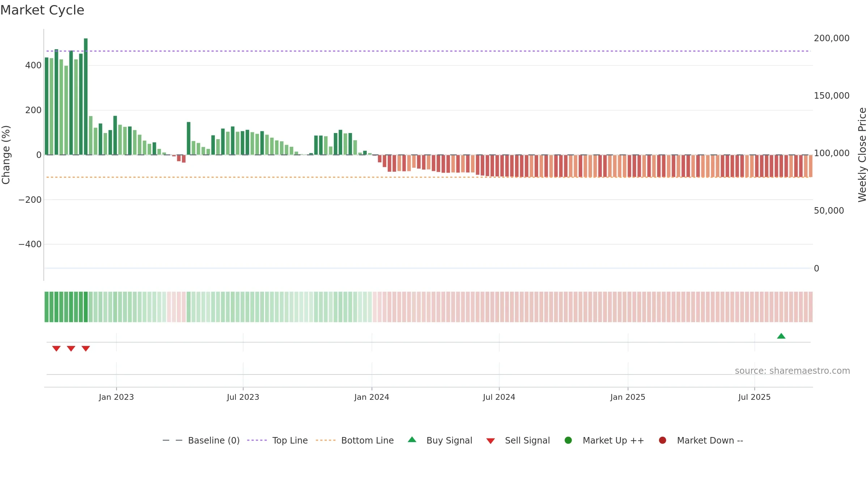Toggle the Top Line legend entry
The image size is (868, 488).
(277, 440)
